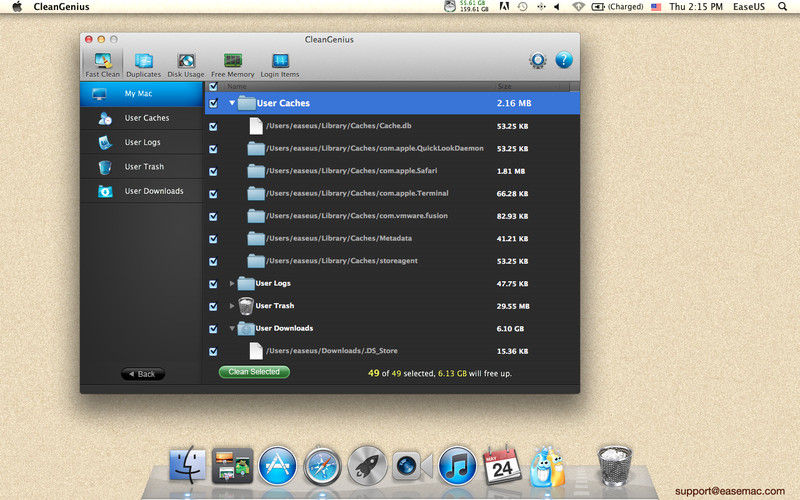The width and height of the screenshot is (800, 500).
Task: Select the User Trash group row
Action: click(x=392, y=306)
